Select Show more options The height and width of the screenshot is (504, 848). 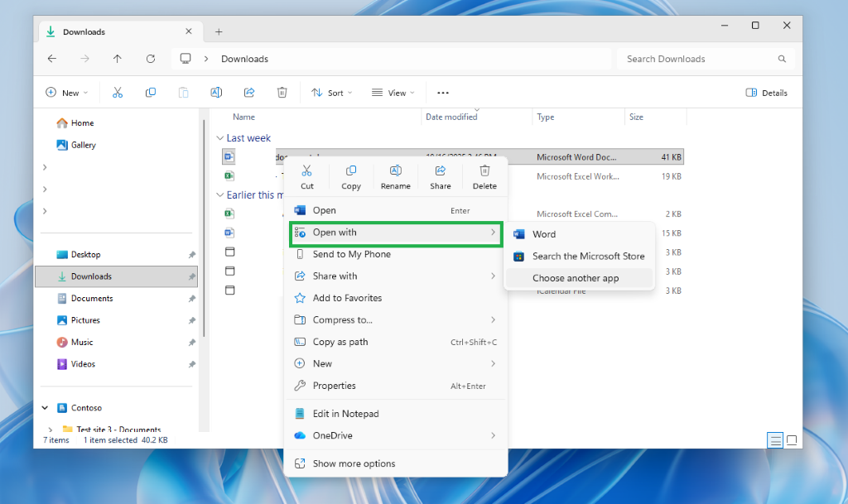click(396, 463)
